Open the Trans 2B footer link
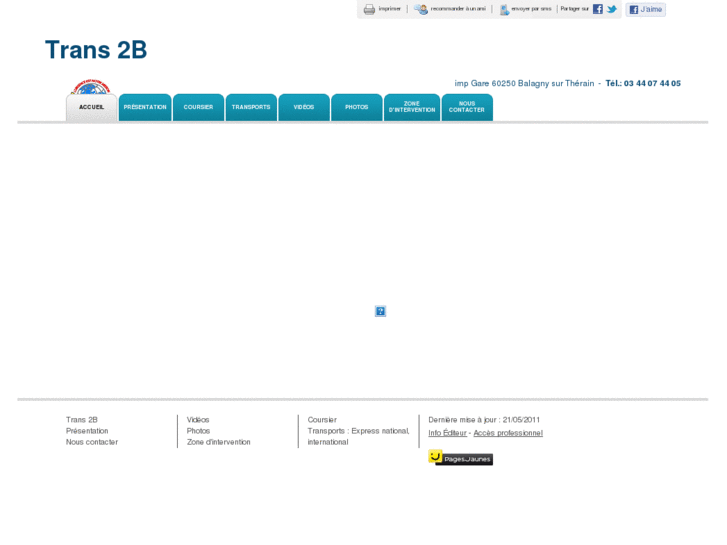Image resolution: width=727 pixels, height=545 pixels. pos(82,420)
